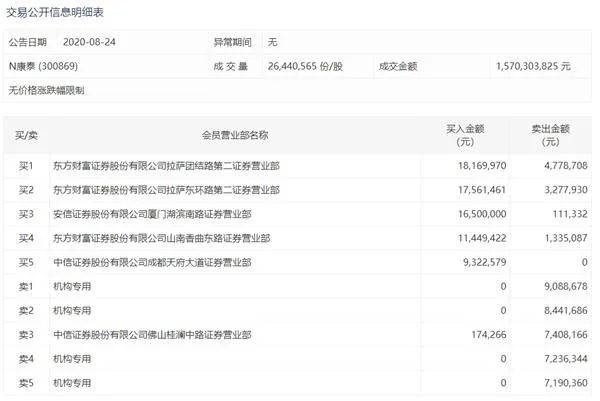Select sell amount 4,778,708

click(x=566, y=166)
